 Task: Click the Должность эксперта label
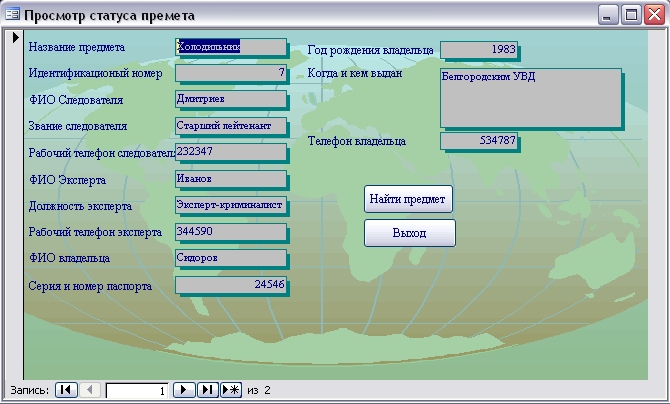coord(80,206)
